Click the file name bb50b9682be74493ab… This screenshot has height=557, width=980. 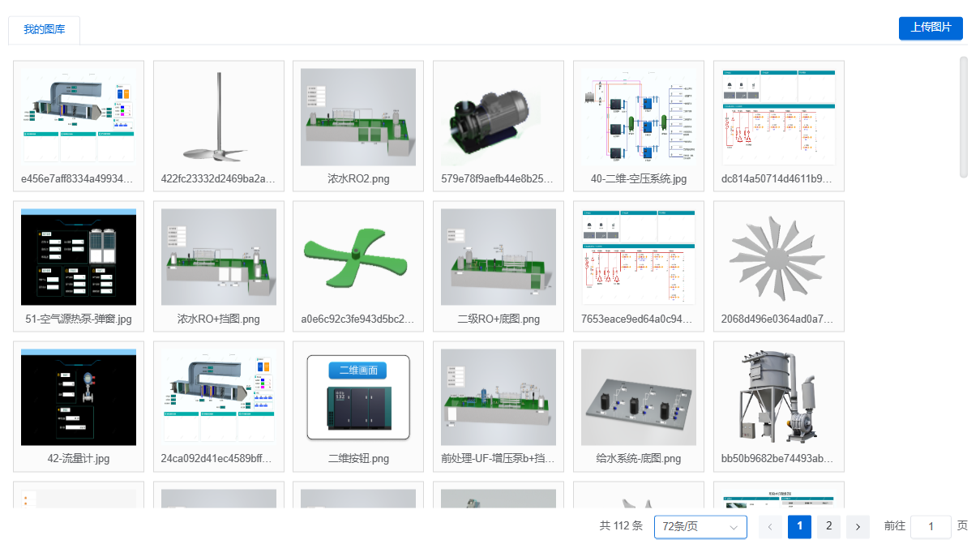(x=779, y=459)
